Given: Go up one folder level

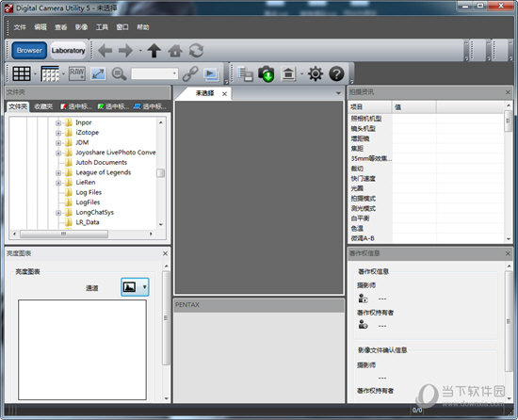Looking at the screenshot, I should (154, 51).
